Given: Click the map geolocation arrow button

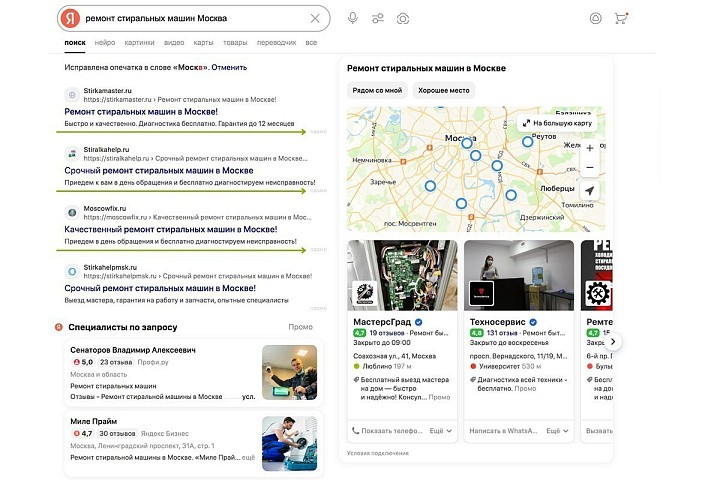Looking at the screenshot, I should [x=589, y=191].
